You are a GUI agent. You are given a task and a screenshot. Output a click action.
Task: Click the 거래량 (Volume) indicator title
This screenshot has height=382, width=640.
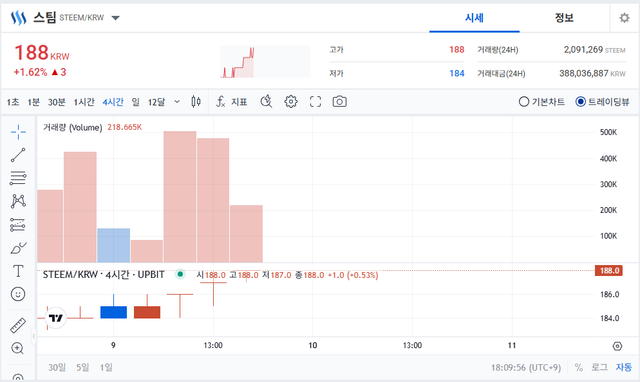coord(73,127)
